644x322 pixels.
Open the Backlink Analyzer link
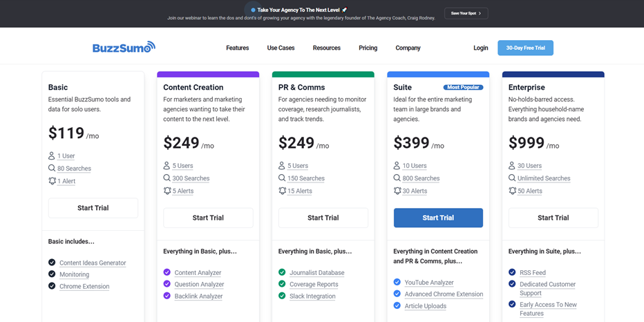click(198, 296)
